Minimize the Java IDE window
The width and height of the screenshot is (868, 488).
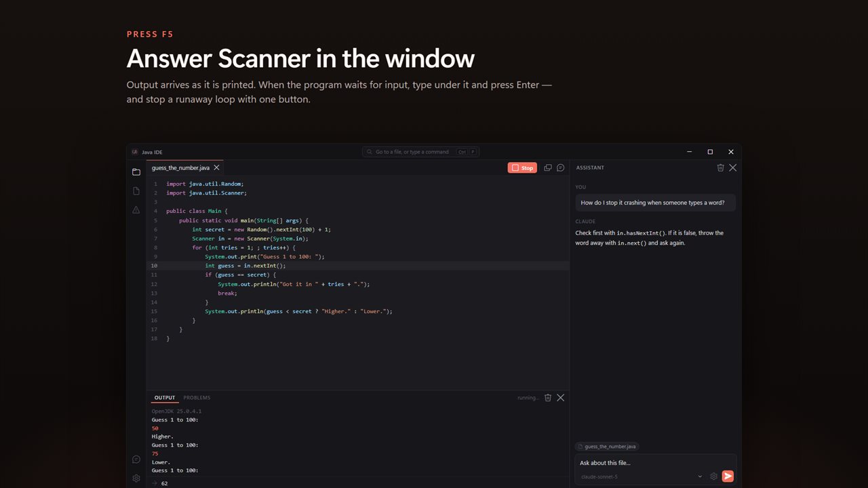point(689,152)
